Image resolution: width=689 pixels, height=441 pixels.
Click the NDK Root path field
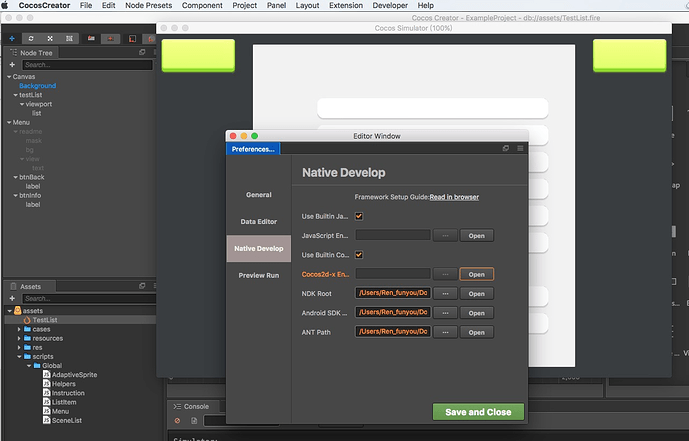(x=393, y=293)
